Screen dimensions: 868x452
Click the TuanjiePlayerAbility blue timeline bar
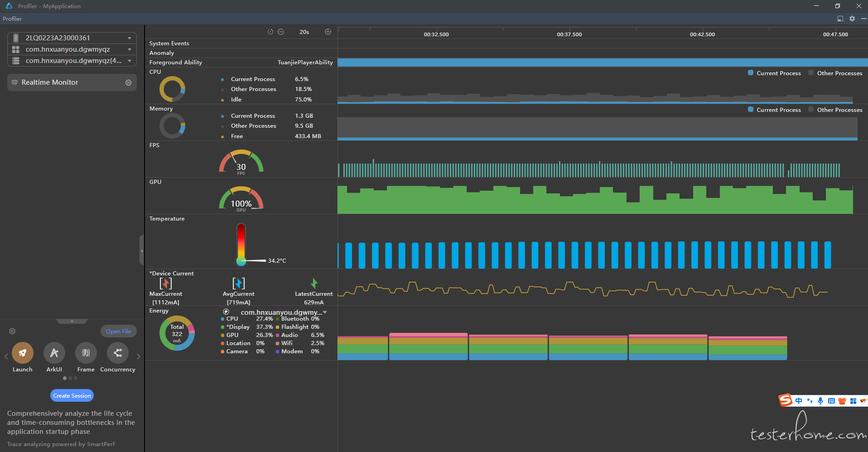pos(603,62)
